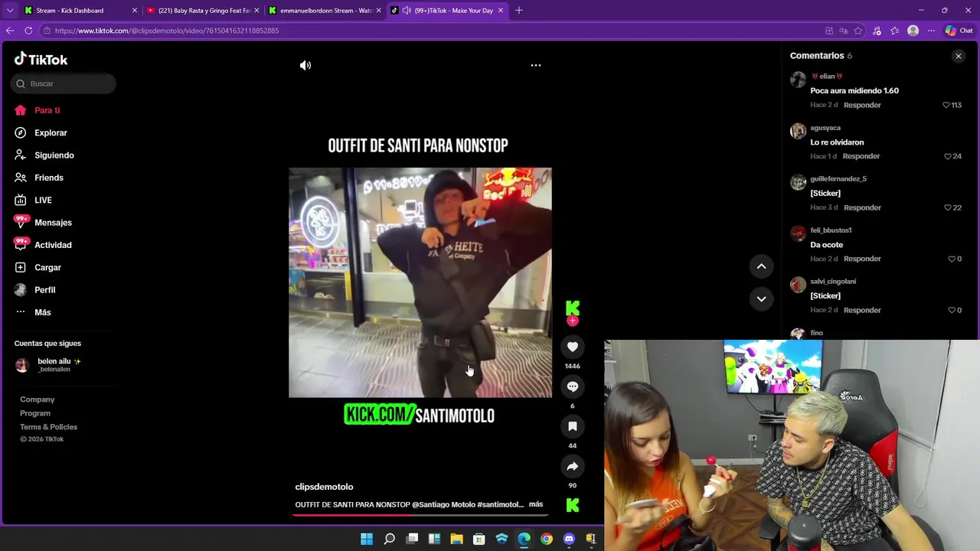The image size is (980, 551).
Task: Reload the page
Action: pyautogui.click(x=28, y=31)
